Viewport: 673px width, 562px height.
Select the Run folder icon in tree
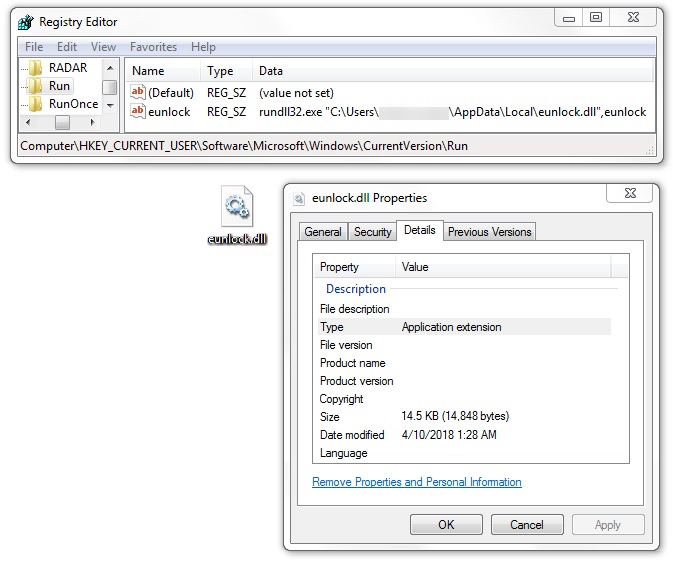tap(35, 86)
